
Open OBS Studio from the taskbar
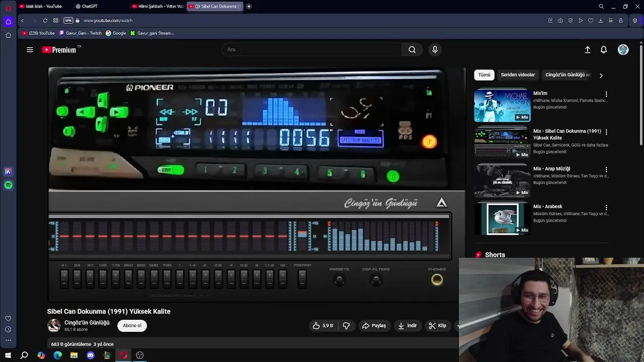pos(140,355)
